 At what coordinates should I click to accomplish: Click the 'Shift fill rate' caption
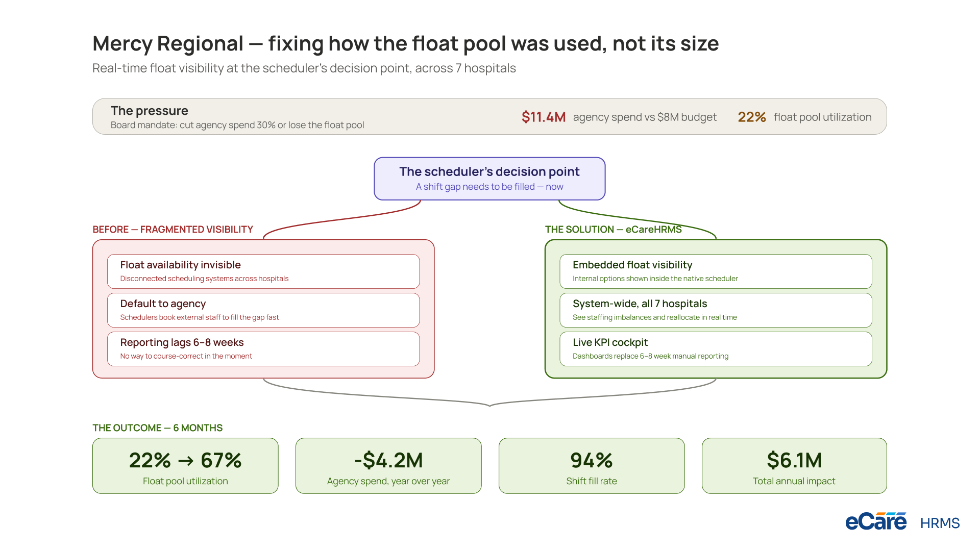[592, 481]
